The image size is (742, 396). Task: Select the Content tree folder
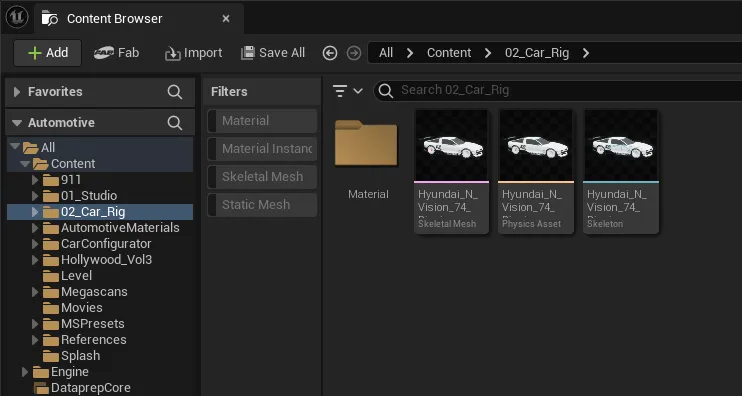(x=100, y=164)
